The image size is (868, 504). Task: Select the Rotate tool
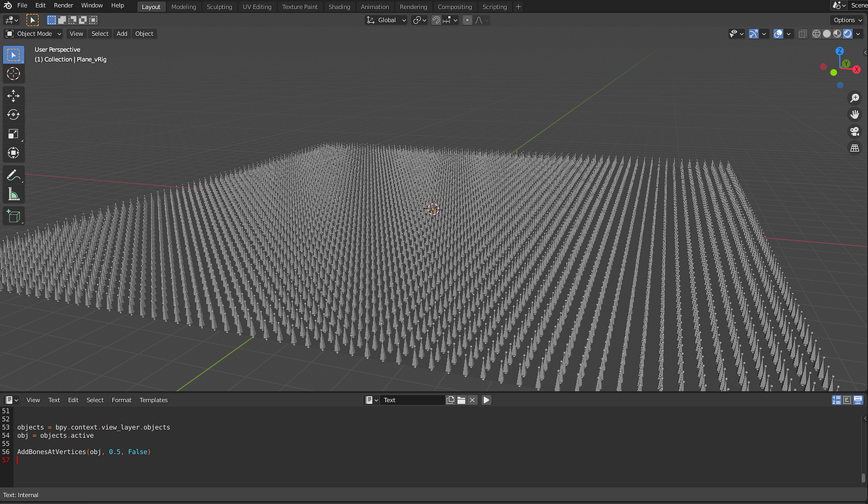click(x=13, y=114)
